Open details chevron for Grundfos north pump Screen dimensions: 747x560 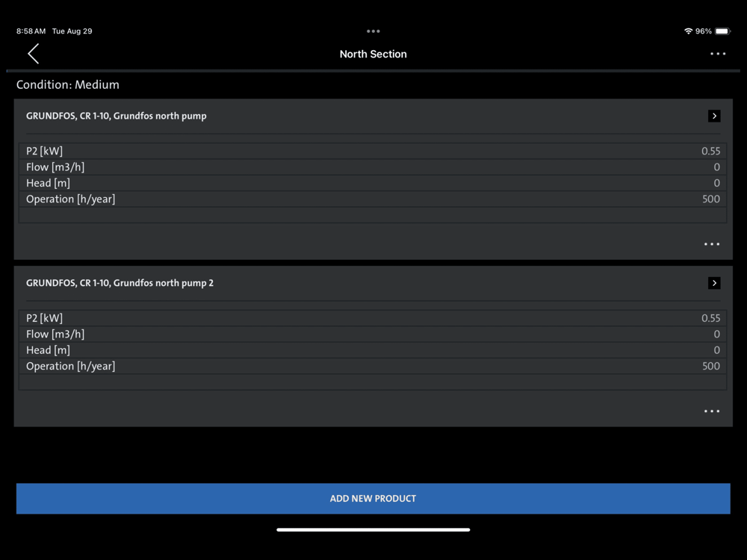(713, 116)
